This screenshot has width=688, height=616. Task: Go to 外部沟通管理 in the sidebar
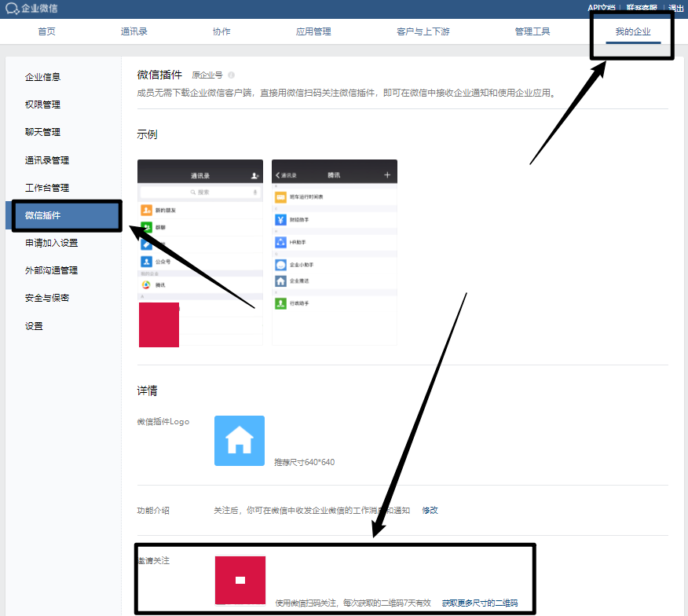point(51,270)
